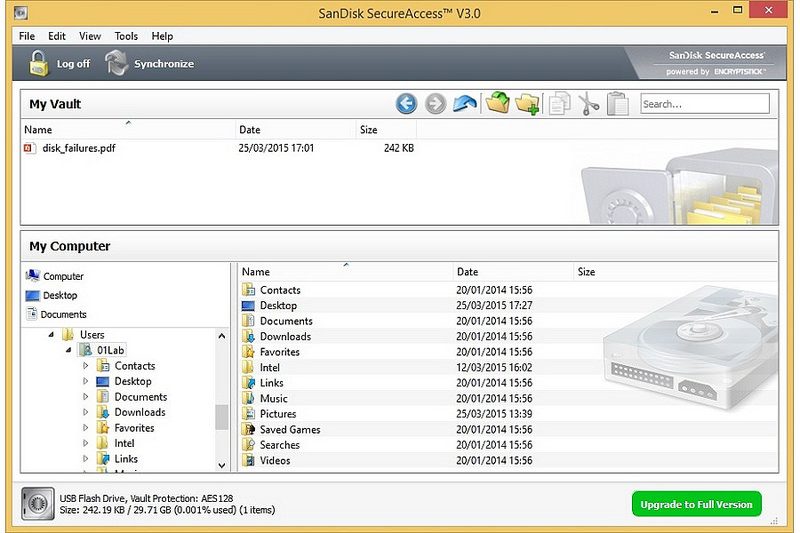Expand the Contacts folder tree node
Viewport: 800px width, 533px height.
(86, 366)
